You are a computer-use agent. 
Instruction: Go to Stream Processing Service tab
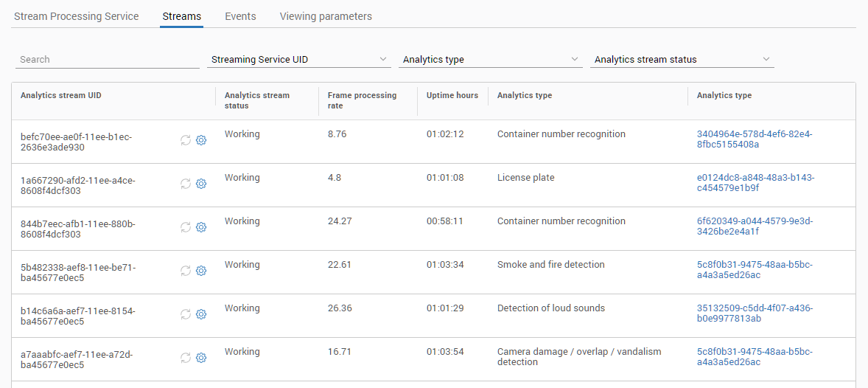[77, 16]
